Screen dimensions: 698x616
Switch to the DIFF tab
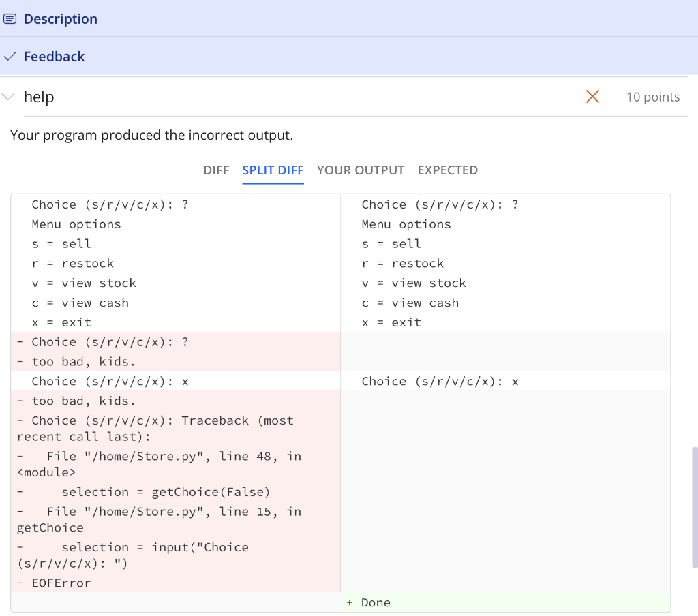[216, 170]
